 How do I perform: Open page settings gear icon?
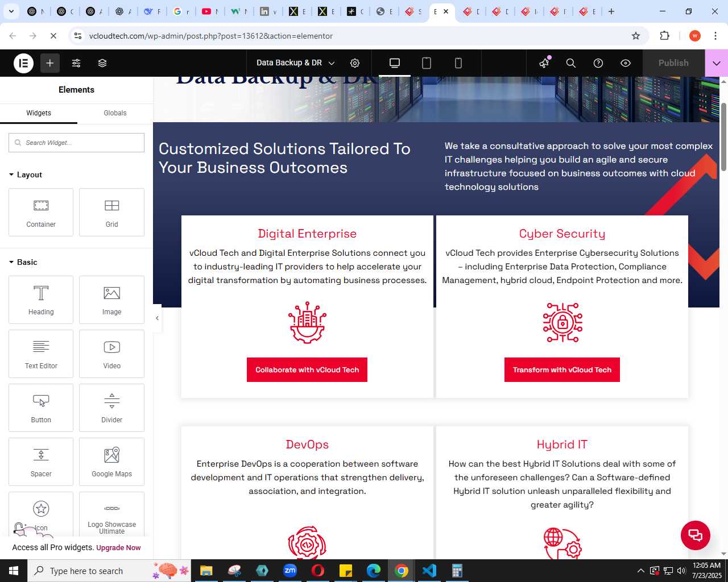(355, 63)
